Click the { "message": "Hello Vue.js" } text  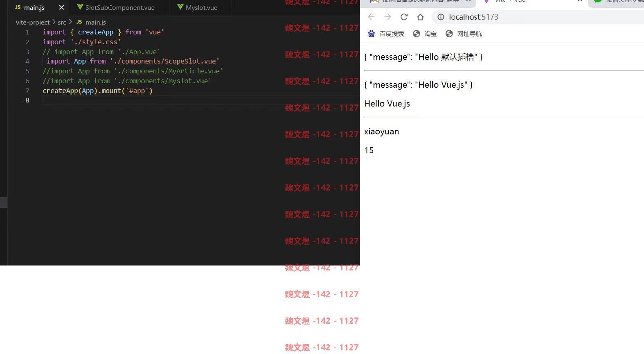[419, 85]
